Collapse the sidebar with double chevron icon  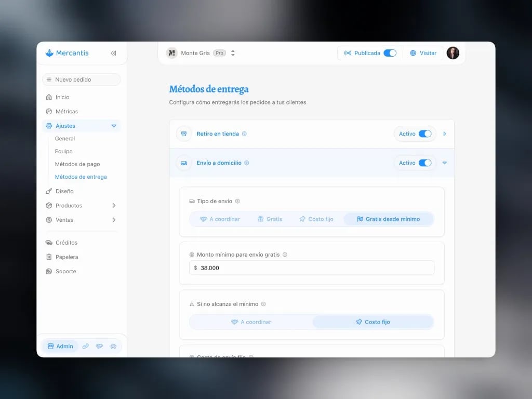[x=113, y=53]
